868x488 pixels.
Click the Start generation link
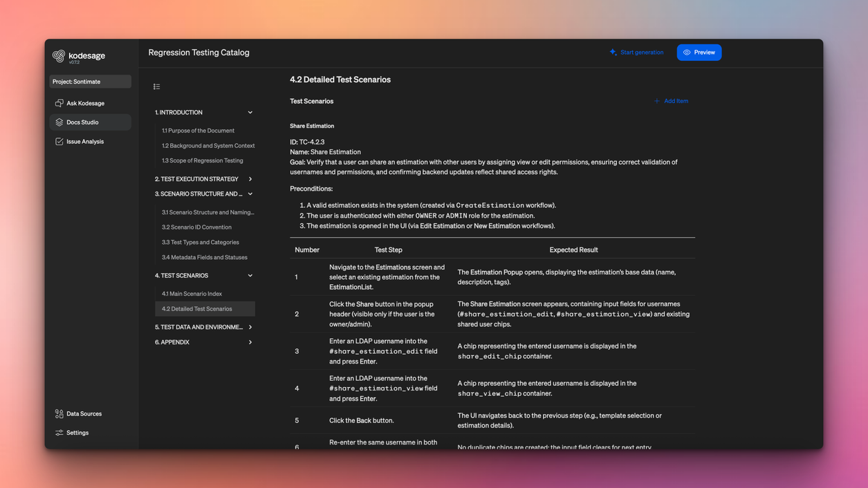pos(642,53)
